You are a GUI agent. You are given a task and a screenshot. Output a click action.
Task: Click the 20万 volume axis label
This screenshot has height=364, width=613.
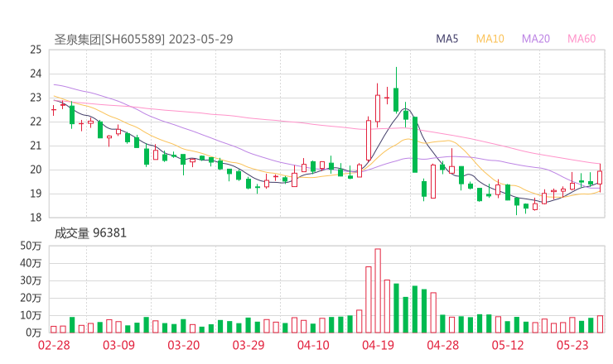(31, 298)
